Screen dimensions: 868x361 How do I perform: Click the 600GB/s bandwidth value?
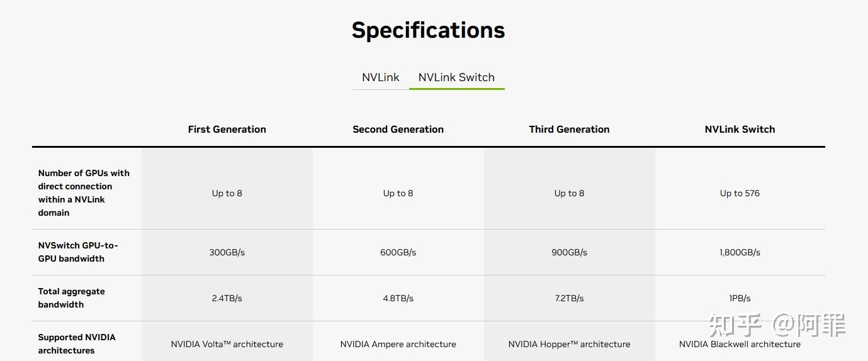coord(398,252)
